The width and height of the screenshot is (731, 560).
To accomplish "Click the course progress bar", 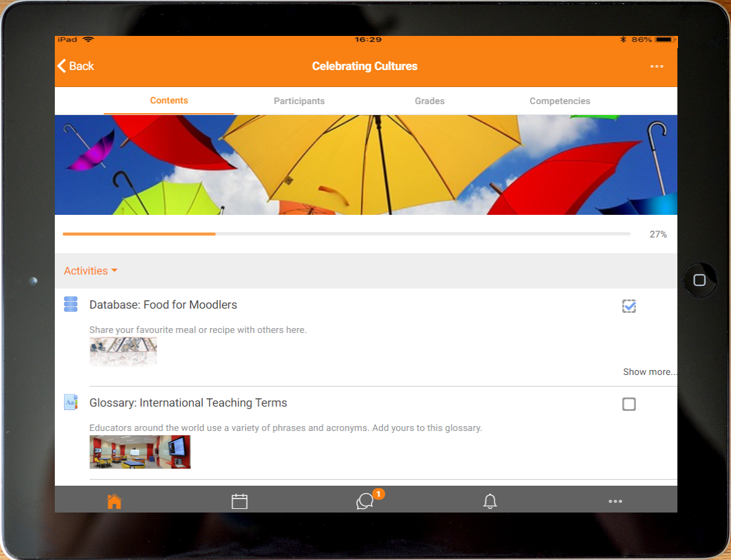I will pyautogui.click(x=346, y=234).
